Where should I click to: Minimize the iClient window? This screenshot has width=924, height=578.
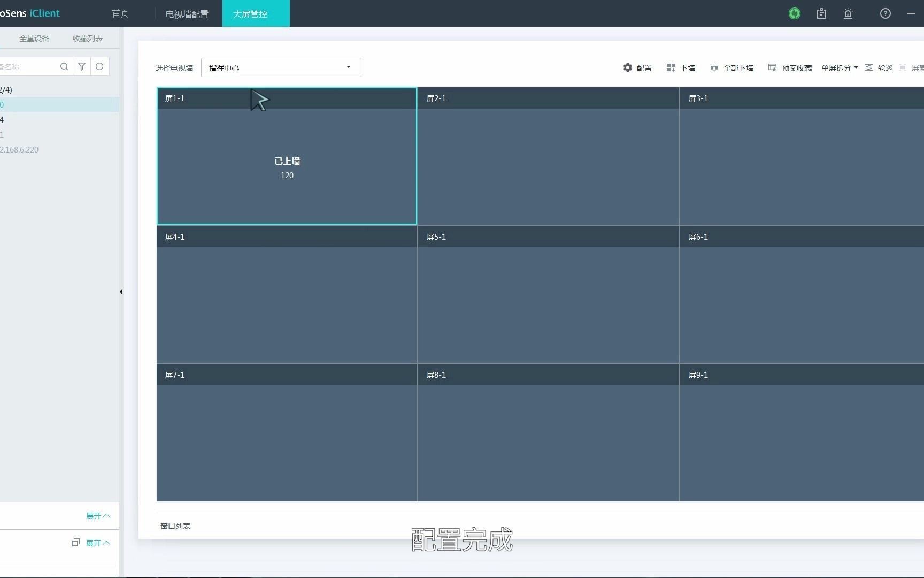click(x=911, y=13)
